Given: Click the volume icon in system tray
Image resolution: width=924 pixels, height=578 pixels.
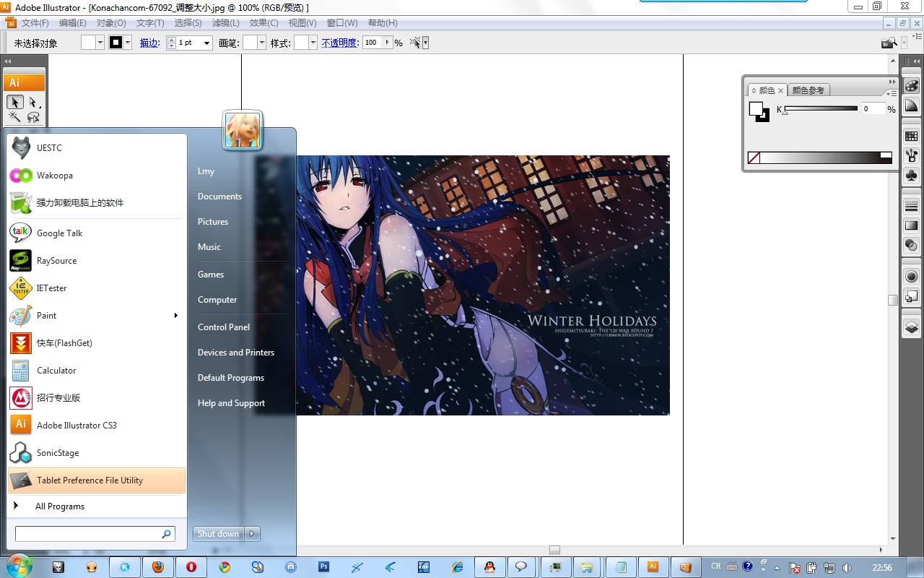Looking at the screenshot, I should [847, 567].
